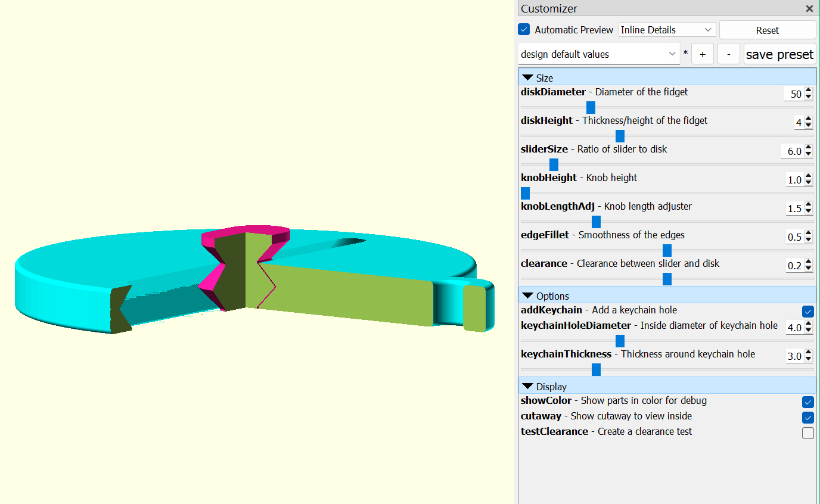The width and height of the screenshot is (820, 504).
Task: Click the keychainThickness value field showing 3.0
Action: coord(794,356)
